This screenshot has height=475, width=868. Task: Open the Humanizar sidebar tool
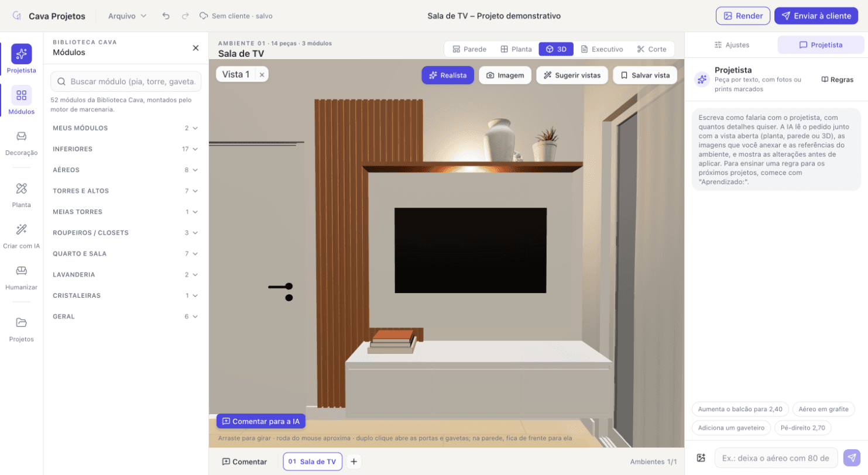tap(21, 277)
